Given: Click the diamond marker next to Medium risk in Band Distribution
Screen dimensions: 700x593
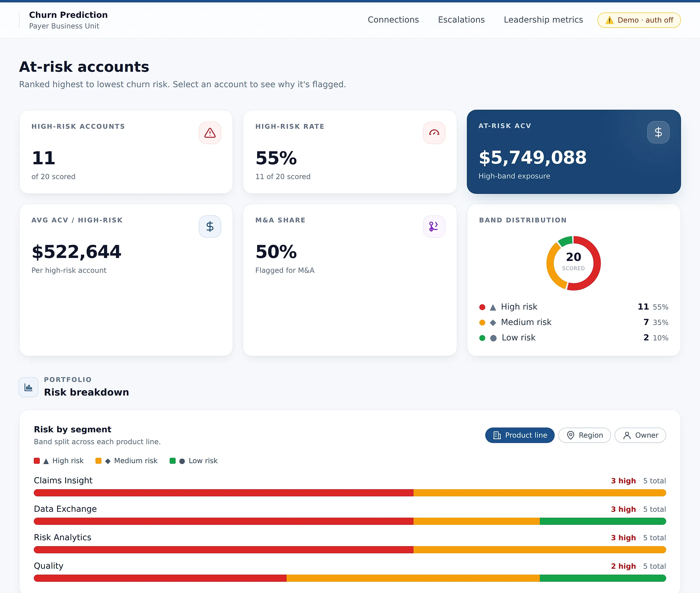Looking at the screenshot, I should click(493, 323).
